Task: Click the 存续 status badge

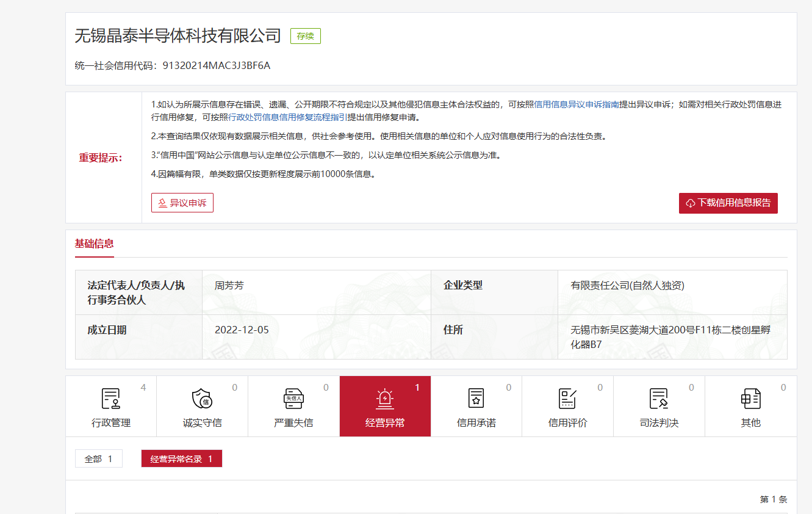Action: (x=305, y=36)
